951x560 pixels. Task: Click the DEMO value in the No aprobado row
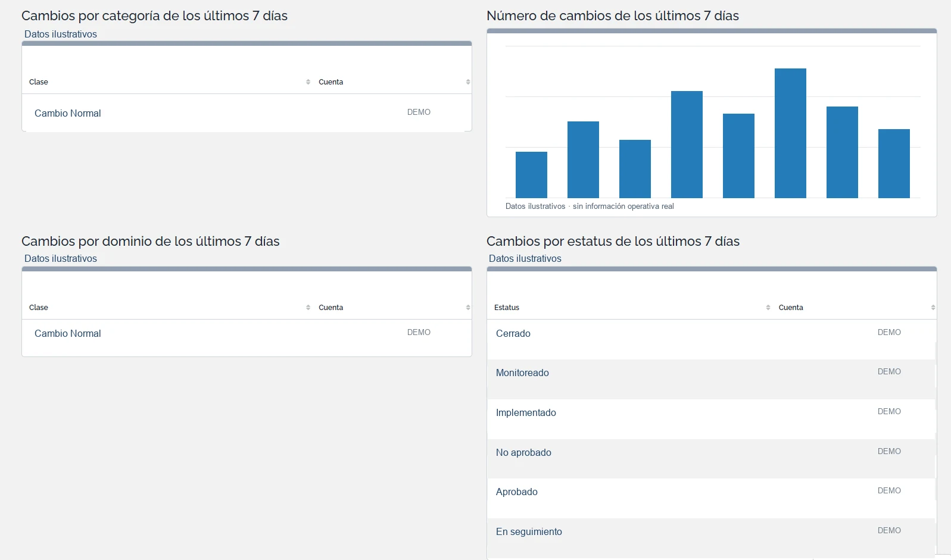click(889, 451)
